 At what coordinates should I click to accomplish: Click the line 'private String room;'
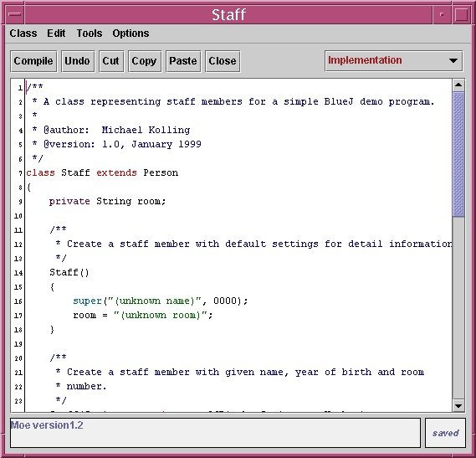point(107,201)
